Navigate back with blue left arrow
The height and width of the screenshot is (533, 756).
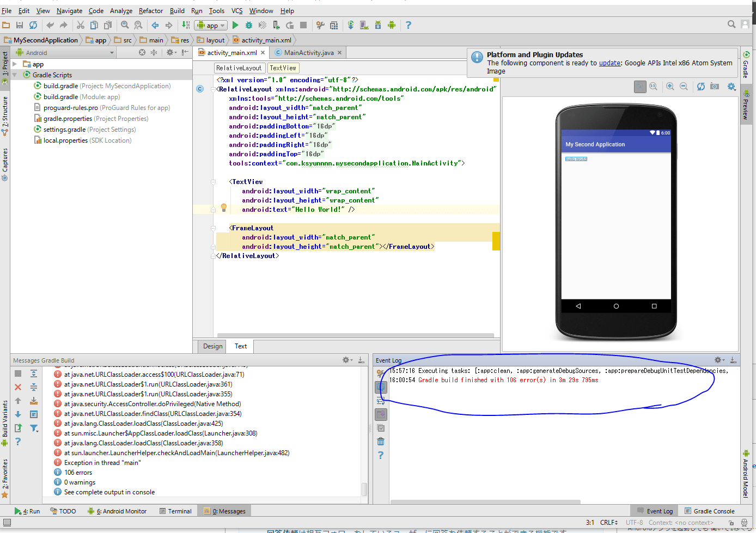(155, 25)
